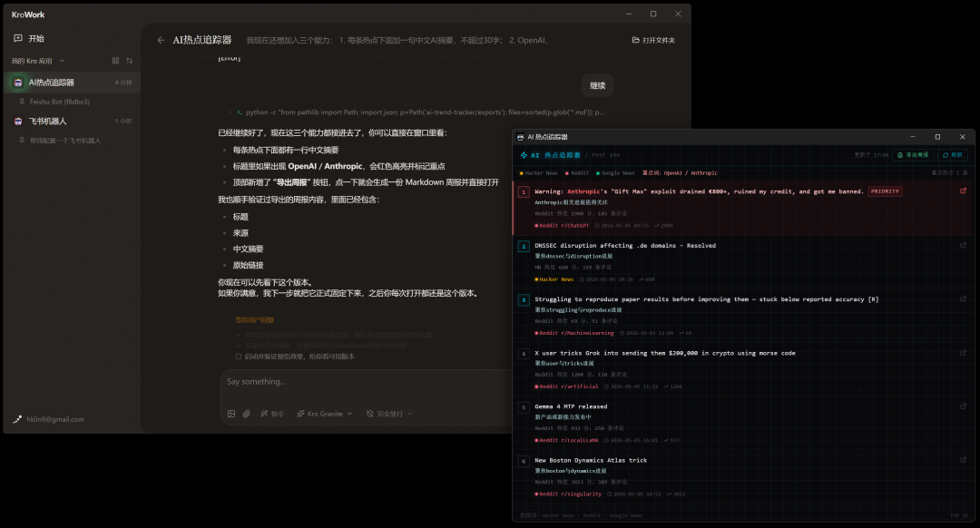Open the Reddit r/singularity source link

568,494
